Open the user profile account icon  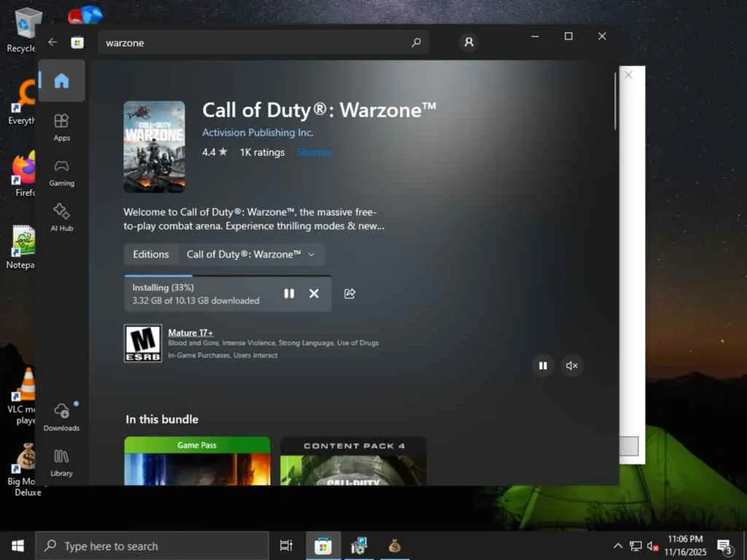click(x=469, y=42)
